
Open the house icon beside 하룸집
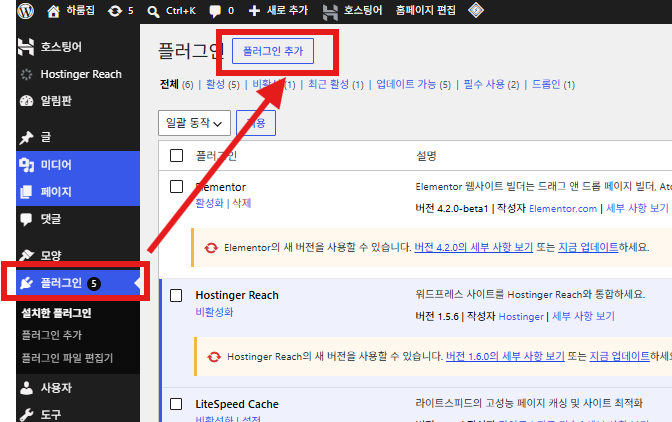coord(54,11)
